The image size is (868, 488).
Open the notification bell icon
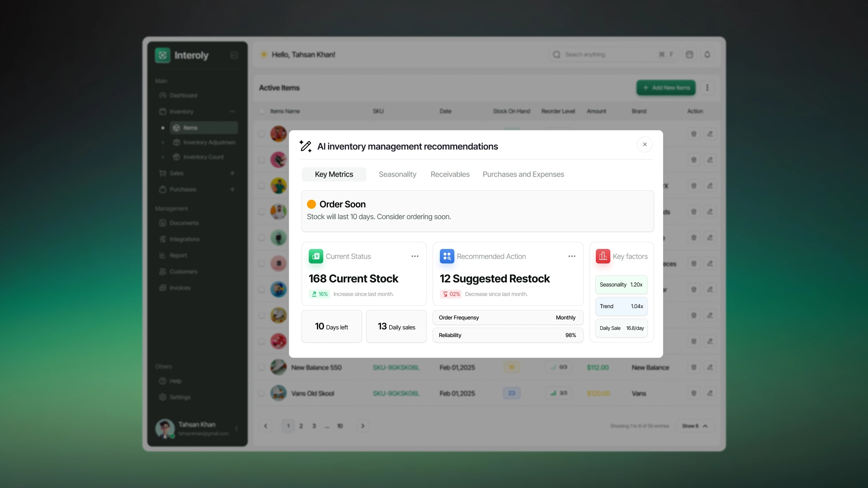click(708, 55)
